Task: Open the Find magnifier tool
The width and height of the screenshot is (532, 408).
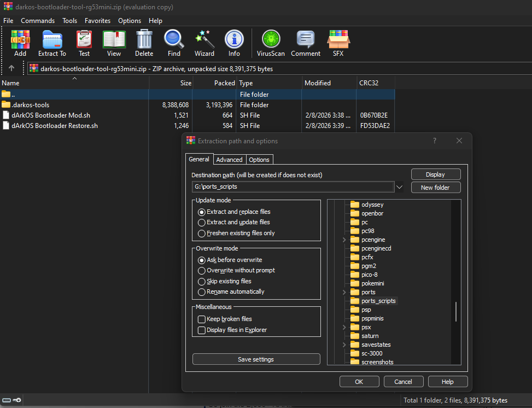Action: [174, 43]
